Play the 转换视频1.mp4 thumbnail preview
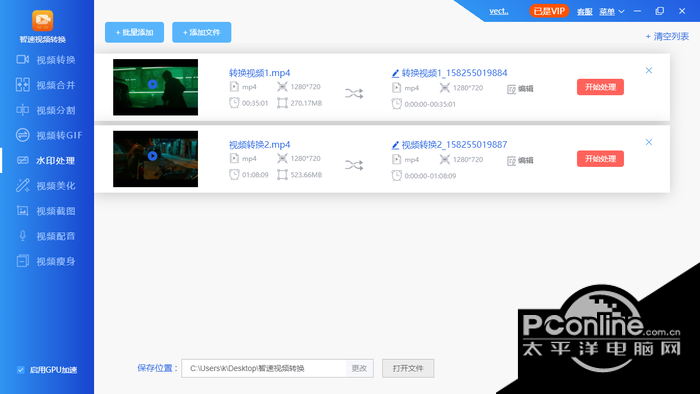700x394 pixels. pos(152,84)
